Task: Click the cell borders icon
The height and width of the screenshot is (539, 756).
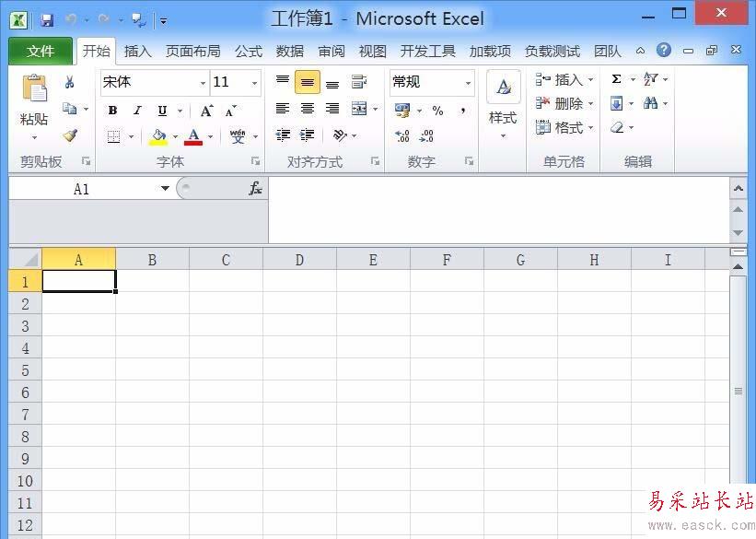Action: [x=114, y=136]
